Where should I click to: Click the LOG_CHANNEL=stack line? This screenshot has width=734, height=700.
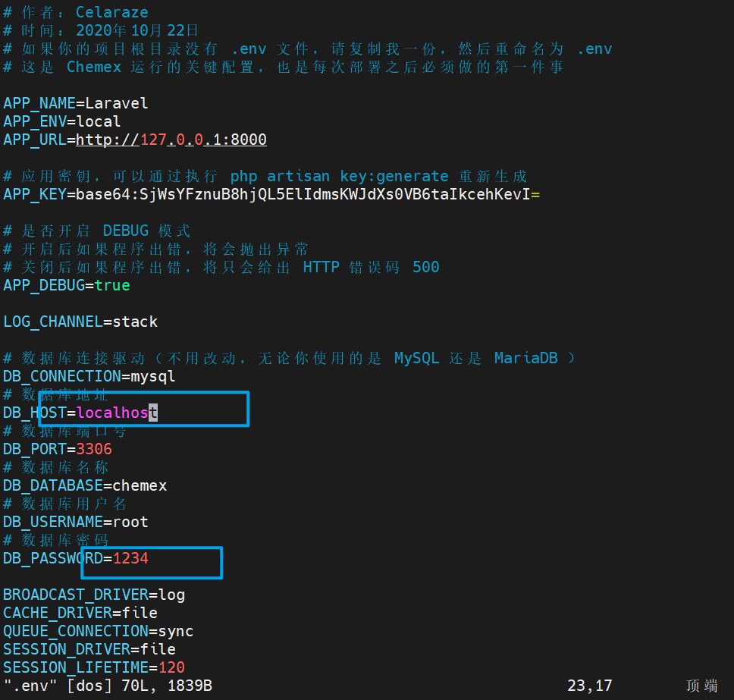pyautogui.click(x=80, y=322)
